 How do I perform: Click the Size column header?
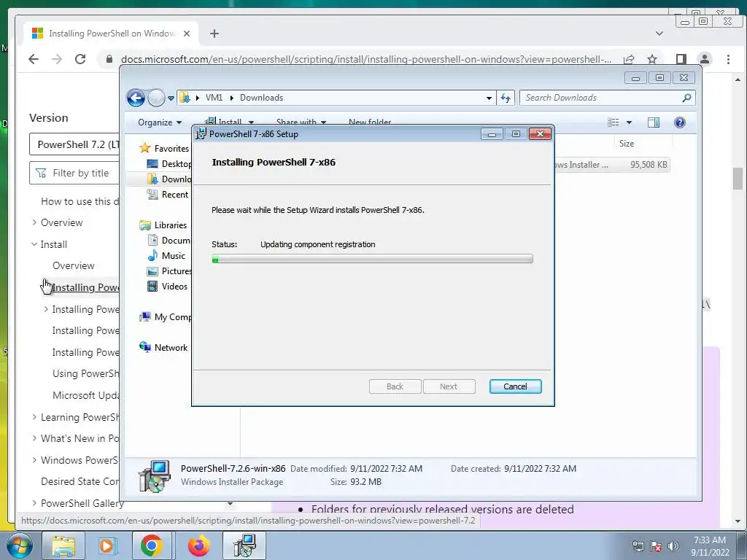[626, 144]
